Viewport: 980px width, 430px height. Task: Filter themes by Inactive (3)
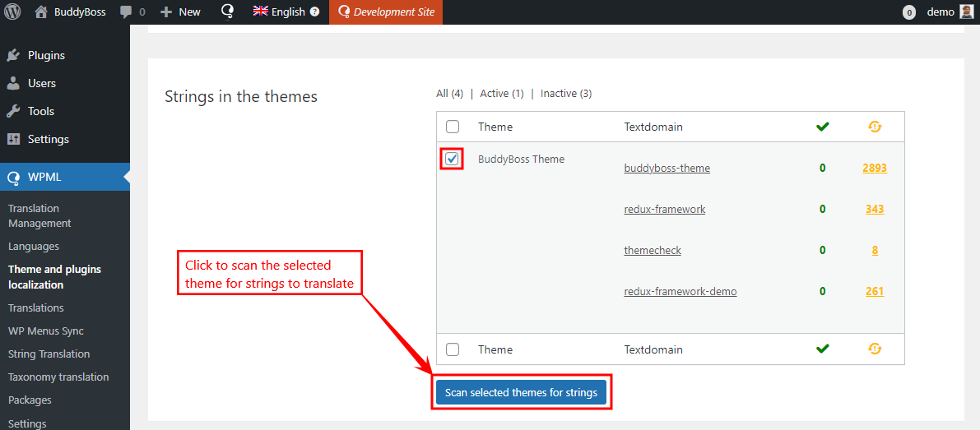click(565, 94)
